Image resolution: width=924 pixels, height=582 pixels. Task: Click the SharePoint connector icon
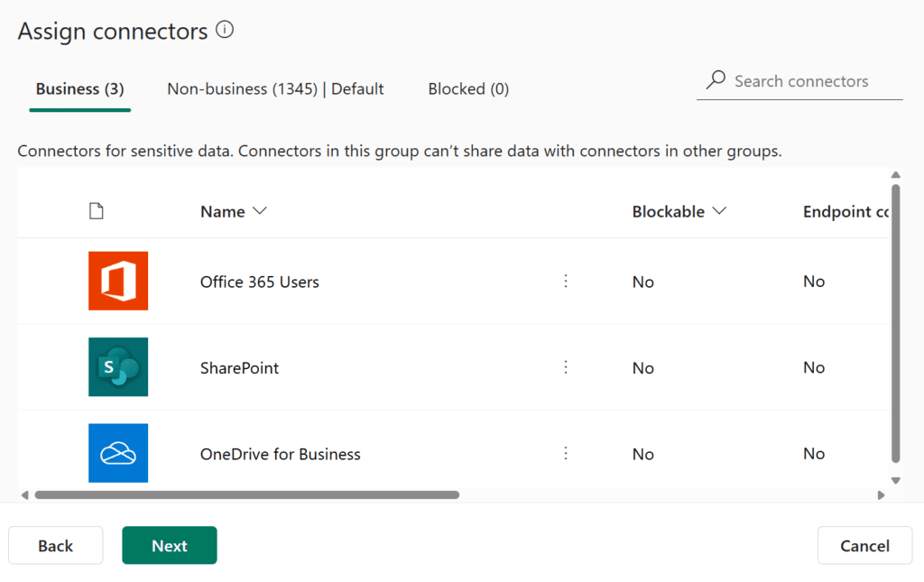coord(118,367)
